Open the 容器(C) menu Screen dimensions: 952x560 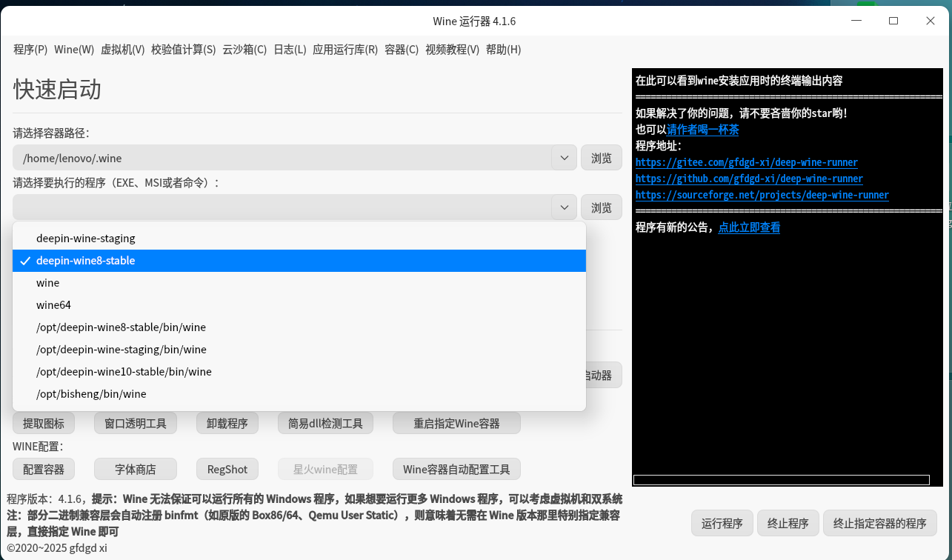tap(402, 50)
